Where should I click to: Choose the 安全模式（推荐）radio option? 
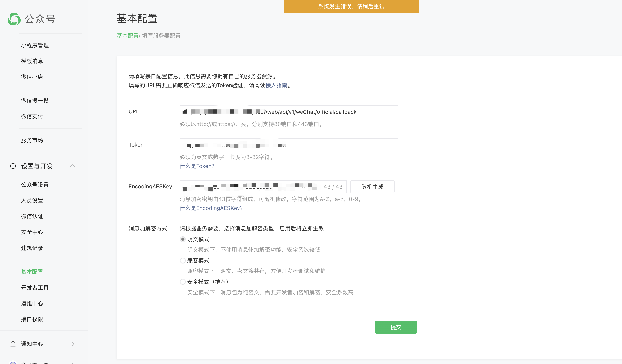pos(183,282)
